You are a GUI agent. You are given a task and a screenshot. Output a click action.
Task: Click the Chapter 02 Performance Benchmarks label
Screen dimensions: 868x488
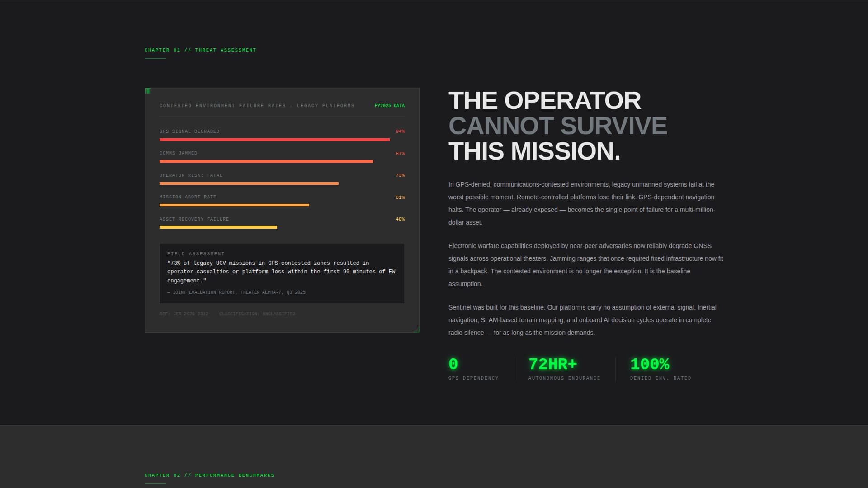point(209,475)
